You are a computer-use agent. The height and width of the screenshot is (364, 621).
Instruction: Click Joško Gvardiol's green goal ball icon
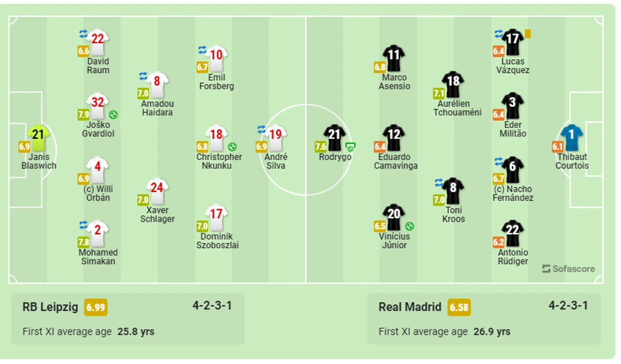[113, 115]
